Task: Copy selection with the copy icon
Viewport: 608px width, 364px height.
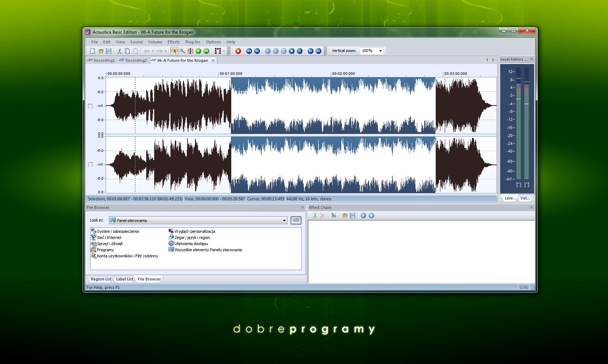Action: [127, 51]
